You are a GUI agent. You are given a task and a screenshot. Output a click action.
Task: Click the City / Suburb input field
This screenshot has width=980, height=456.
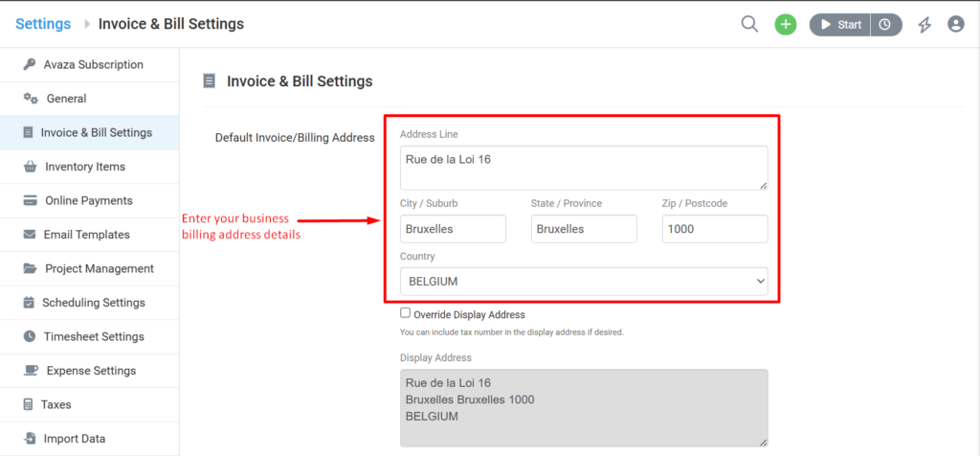pyautogui.click(x=453, y=230)
